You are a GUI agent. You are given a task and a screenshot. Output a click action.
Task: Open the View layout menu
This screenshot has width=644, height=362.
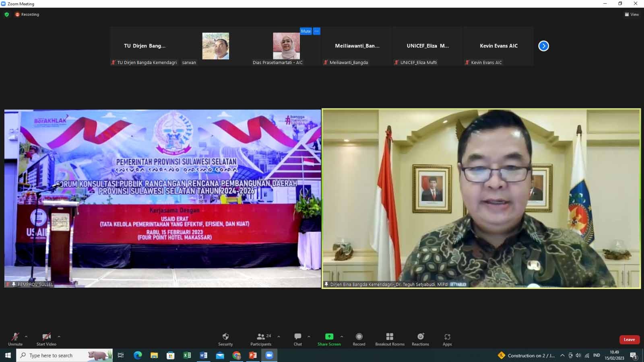[632, 14]
